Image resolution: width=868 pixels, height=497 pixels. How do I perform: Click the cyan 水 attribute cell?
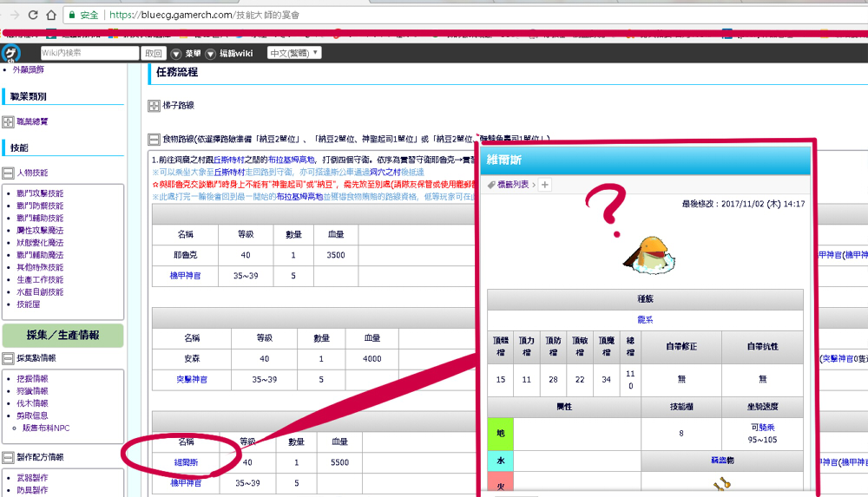[x=501, y=461]
